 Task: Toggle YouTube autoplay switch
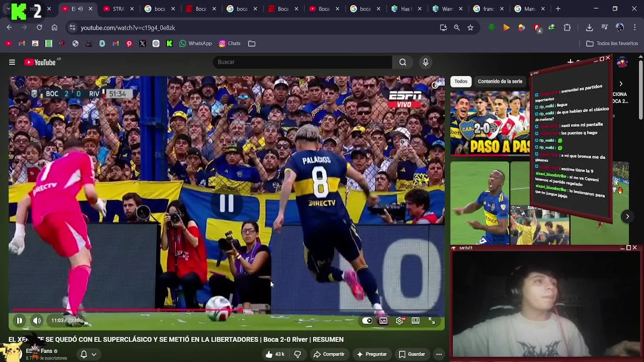pyautogui.click(x=367, y=320)
